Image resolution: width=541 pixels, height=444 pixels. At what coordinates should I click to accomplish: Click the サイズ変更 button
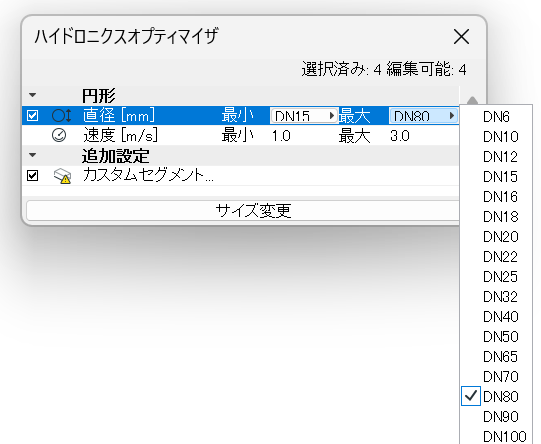[x=243, y=210]
